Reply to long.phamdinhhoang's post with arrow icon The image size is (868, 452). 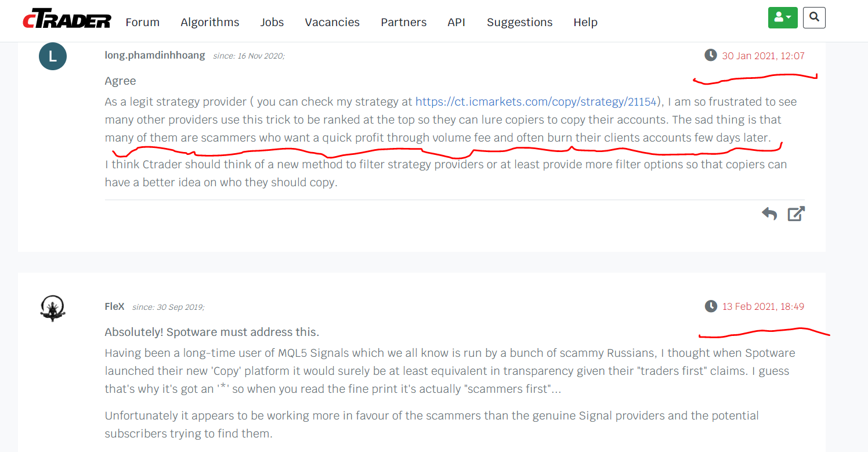[769, 214]
